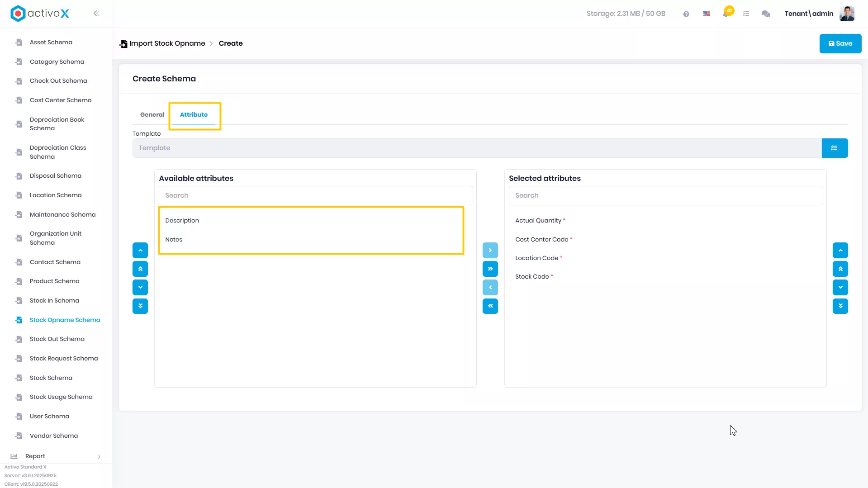Move selected attribute up one step
The width and height of the screenshot is (868, 488).
click(840, 250)
